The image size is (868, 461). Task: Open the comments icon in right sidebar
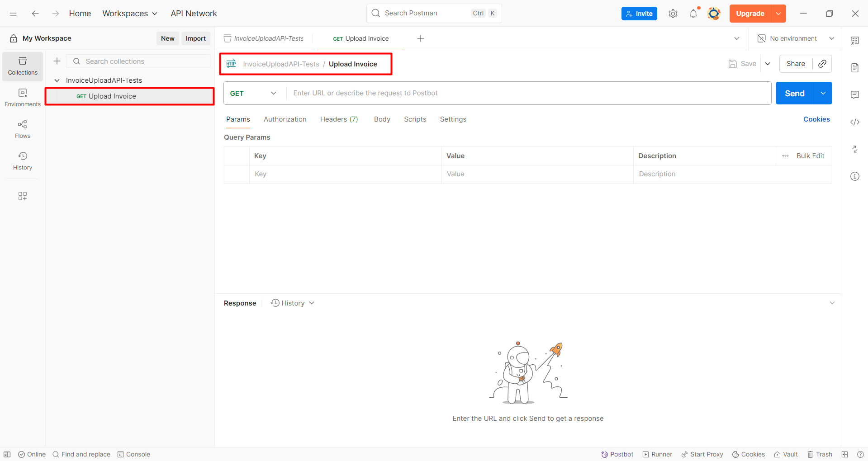click(x=854, y=95)
